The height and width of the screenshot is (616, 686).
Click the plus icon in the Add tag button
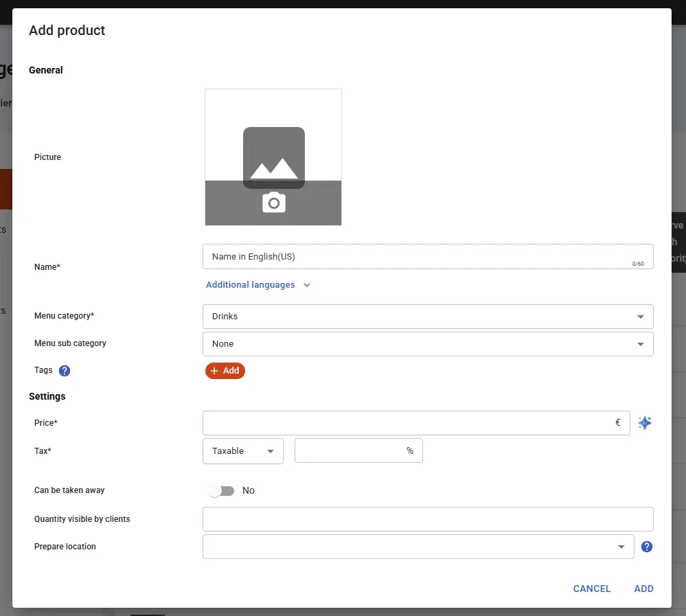[x=214, y=371]
